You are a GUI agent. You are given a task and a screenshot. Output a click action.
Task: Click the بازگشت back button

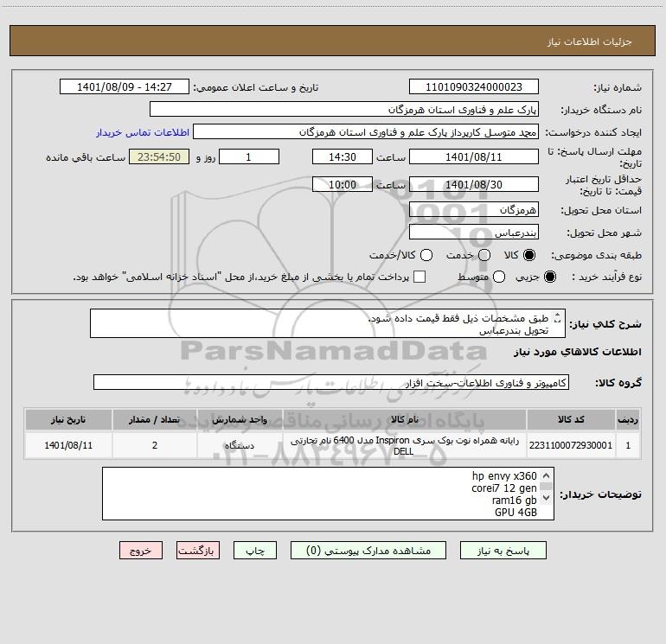[x=198, y=551]
